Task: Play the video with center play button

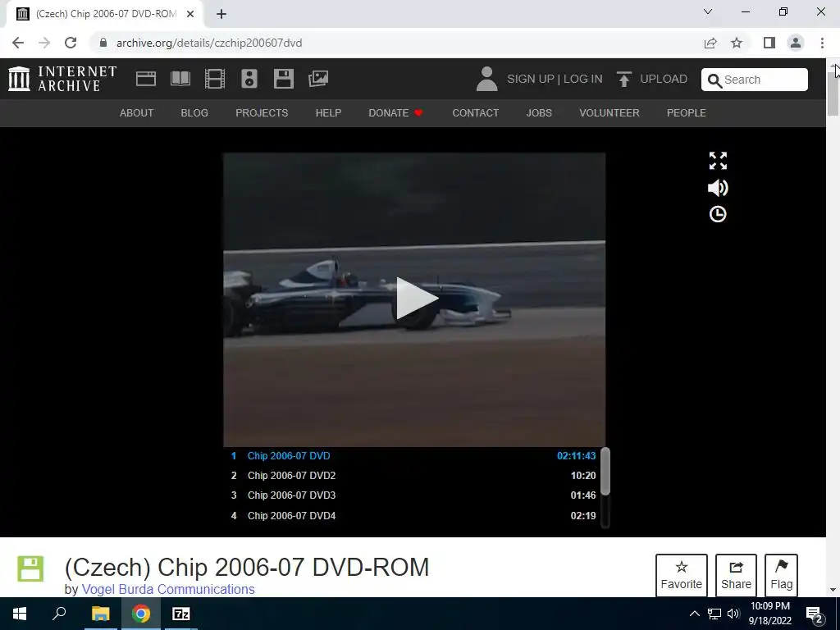Action: point(417,299)
